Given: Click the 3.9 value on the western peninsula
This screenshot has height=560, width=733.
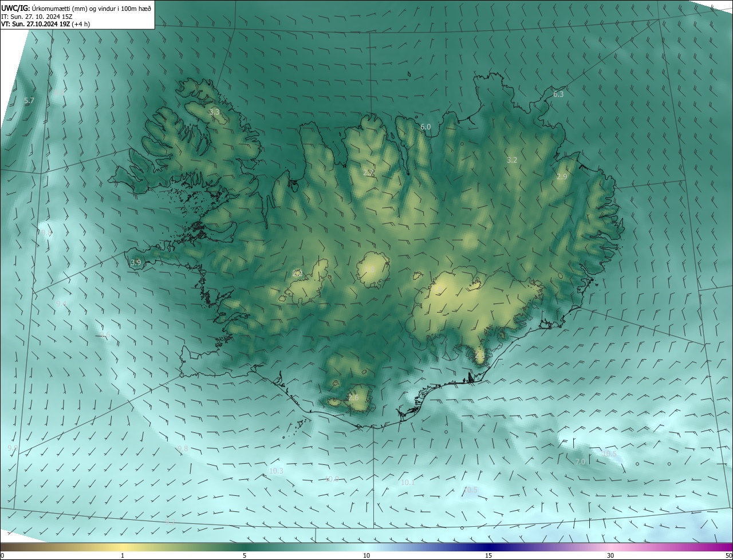Looking at the screenshot, I should pos(136,262).
